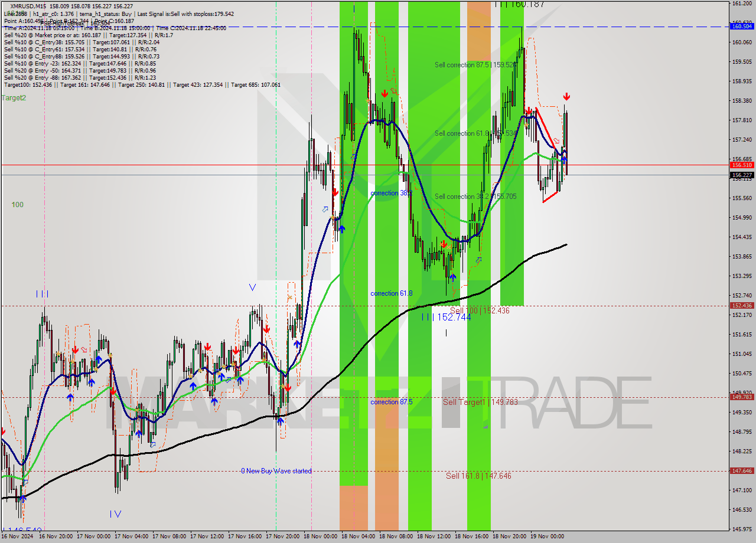The image size is (756, 543).
Task: Click the black 156.227 current price tag
Action: click(x=742, y=175)
